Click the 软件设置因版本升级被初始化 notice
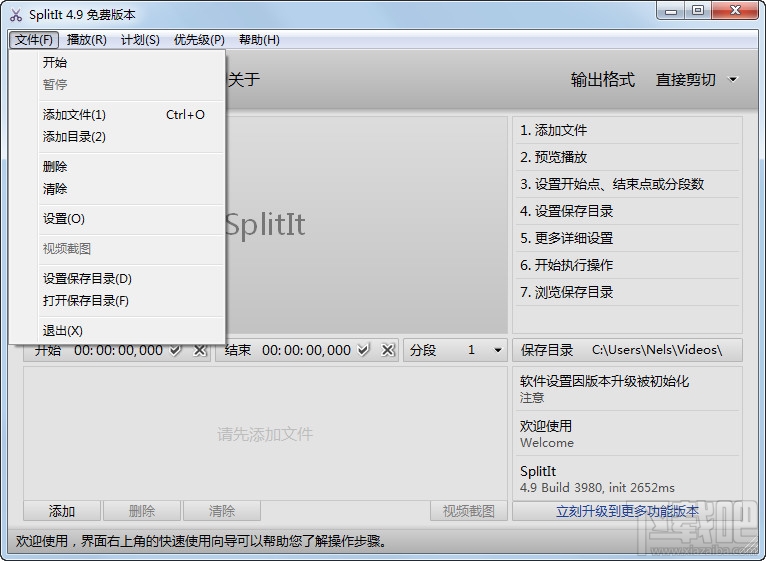Screen dimensions: 766x561 click(x=627, y=389)
